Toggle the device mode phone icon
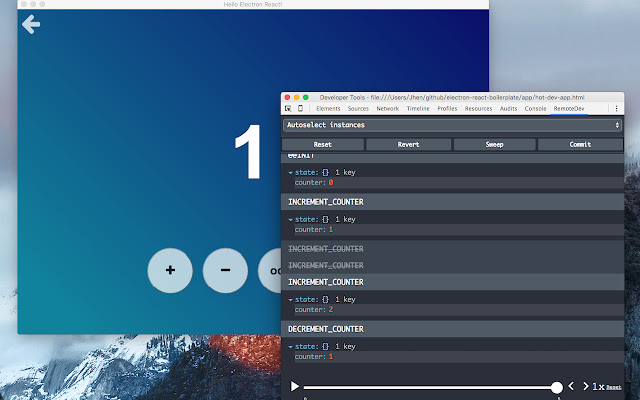 coord(300,107)
